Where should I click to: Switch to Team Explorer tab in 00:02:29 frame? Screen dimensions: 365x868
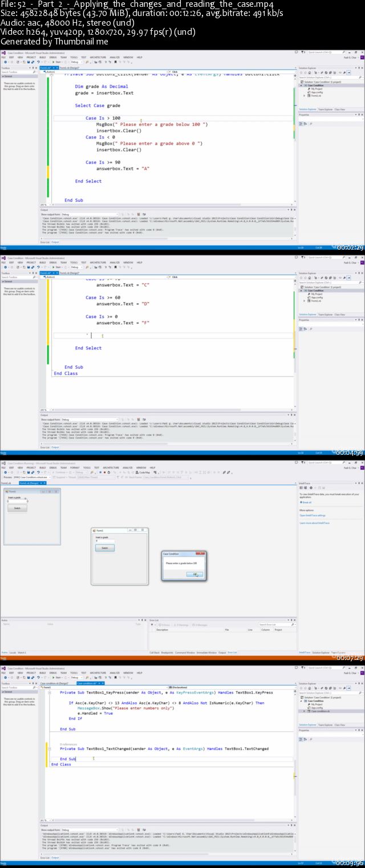(325, 109)
